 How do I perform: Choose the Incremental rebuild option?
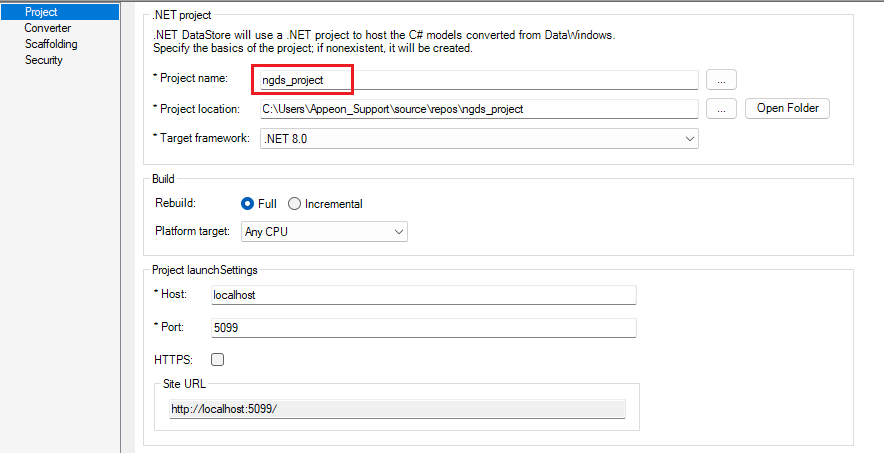click(x=294, y=204)
